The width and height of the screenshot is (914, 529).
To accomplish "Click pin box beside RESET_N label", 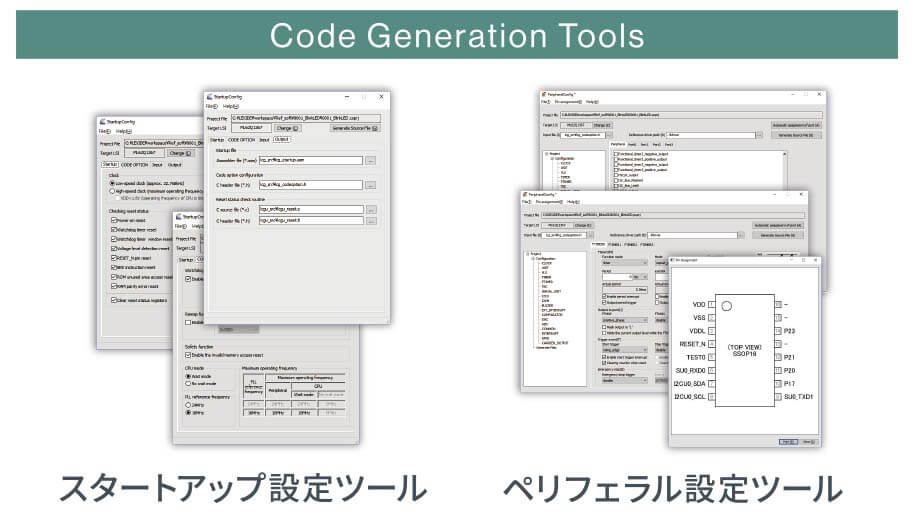I will click(x=711, y=344).
